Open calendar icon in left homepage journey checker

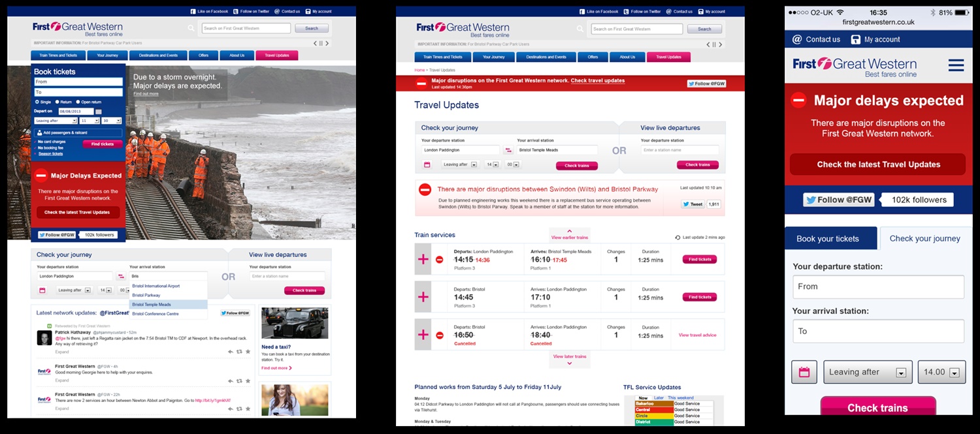pyautogui.click(x=42, y=290)
